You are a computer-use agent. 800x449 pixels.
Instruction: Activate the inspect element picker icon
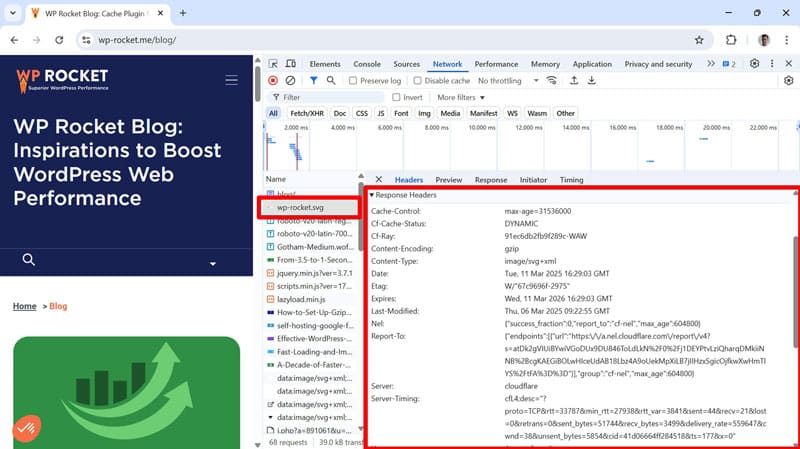[273, 64]
